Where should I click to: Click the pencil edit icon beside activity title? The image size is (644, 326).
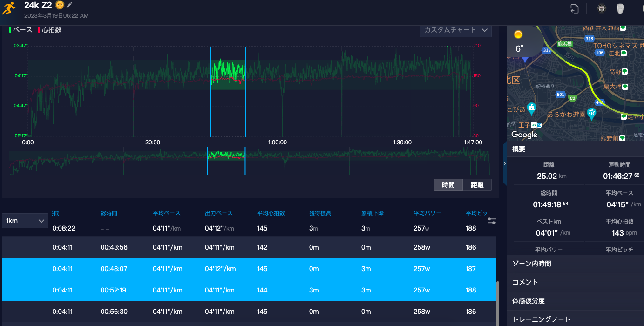pos(70,5)
